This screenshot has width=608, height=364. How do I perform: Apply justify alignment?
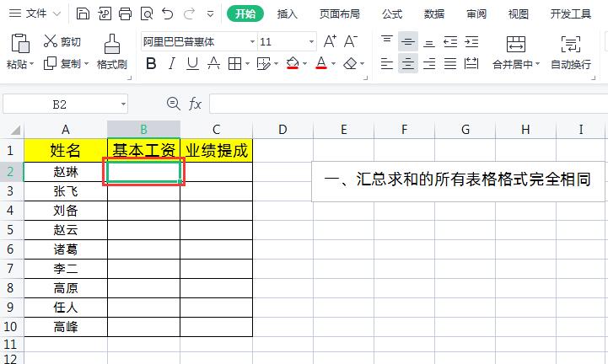click(450, 63)
